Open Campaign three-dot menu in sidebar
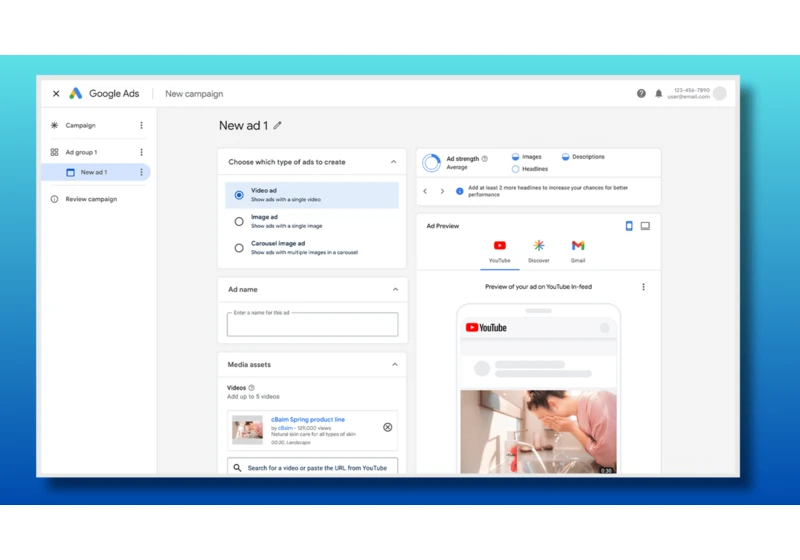Image resolution: width=800 pixels, height=560 pixels. [141, 125]
